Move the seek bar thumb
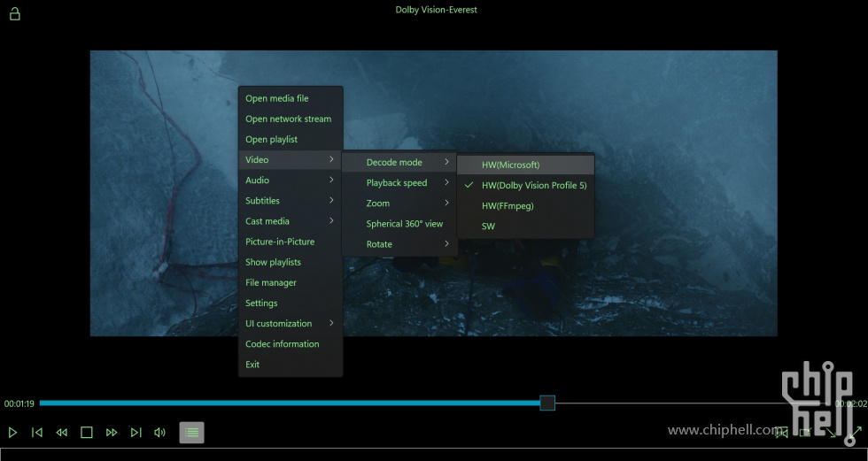The height and width of the screenshot is (461, 868). click(x=547, y=403)
